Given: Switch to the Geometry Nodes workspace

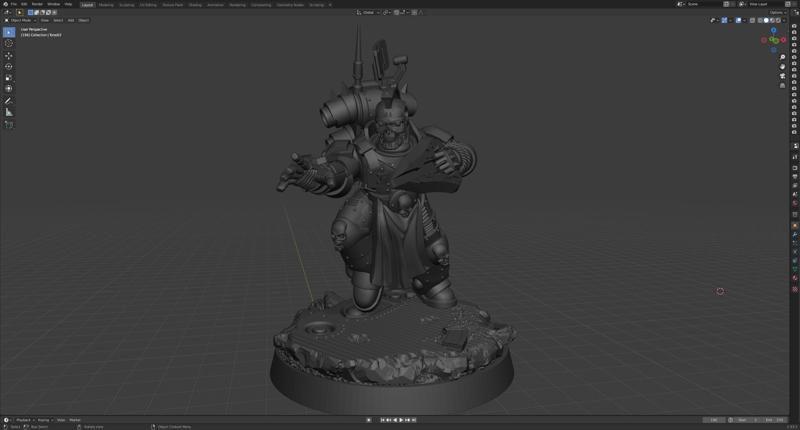Looking at the screenshot, I should [x=290, y=5].
